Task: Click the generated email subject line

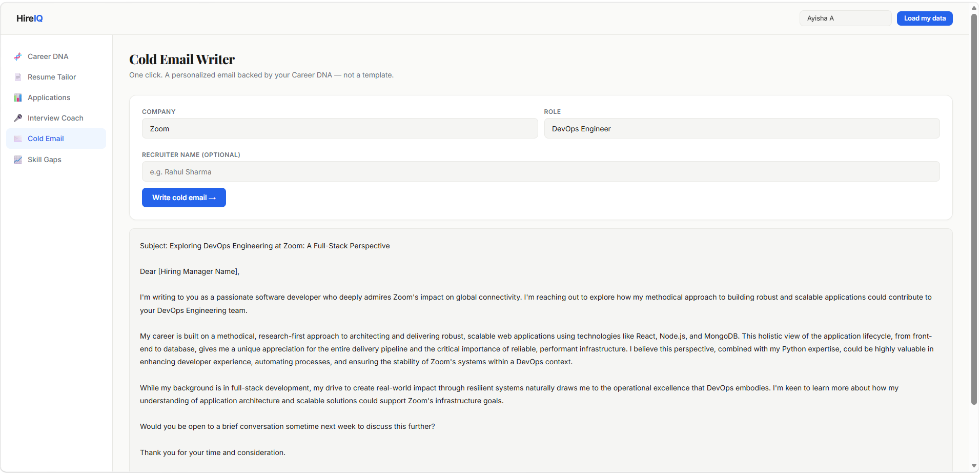Action: (x=265, y=246)
